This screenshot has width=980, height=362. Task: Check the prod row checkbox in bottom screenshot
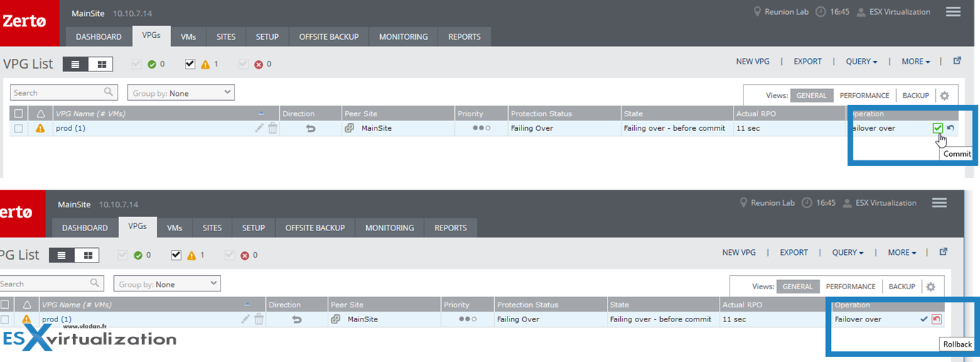point(5,319)
